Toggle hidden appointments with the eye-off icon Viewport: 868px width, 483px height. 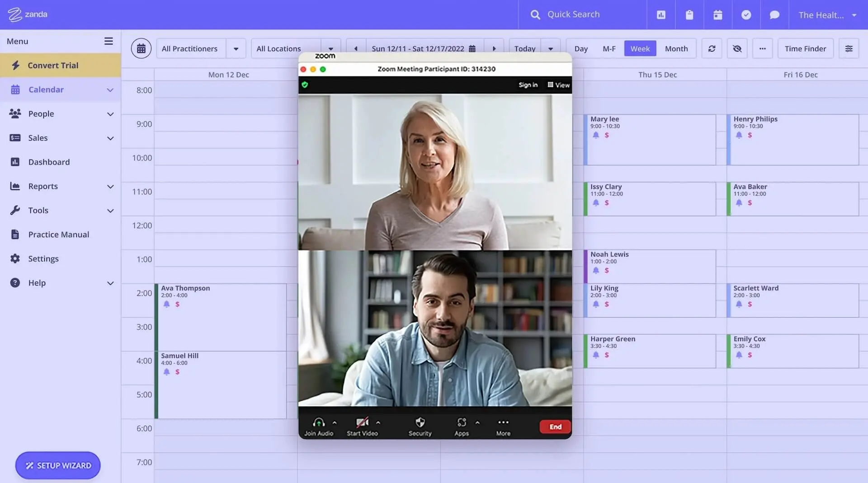(737, 48)
